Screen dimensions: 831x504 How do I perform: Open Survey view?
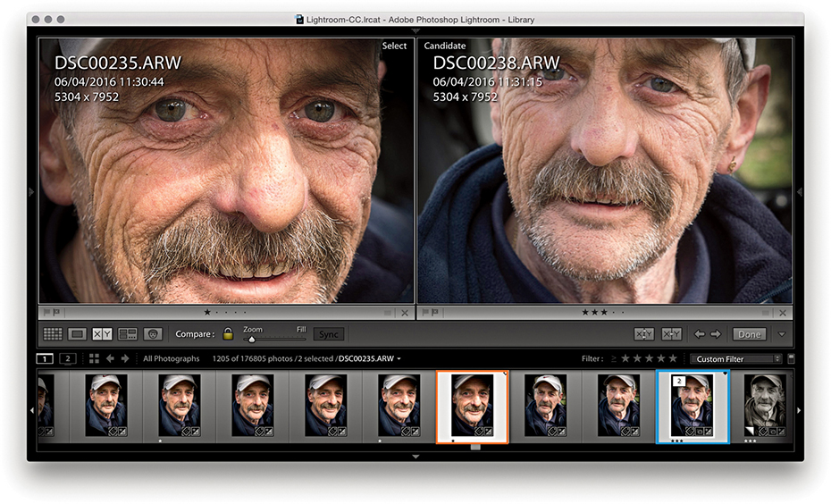pyautogui.click(x=127, y=334)
